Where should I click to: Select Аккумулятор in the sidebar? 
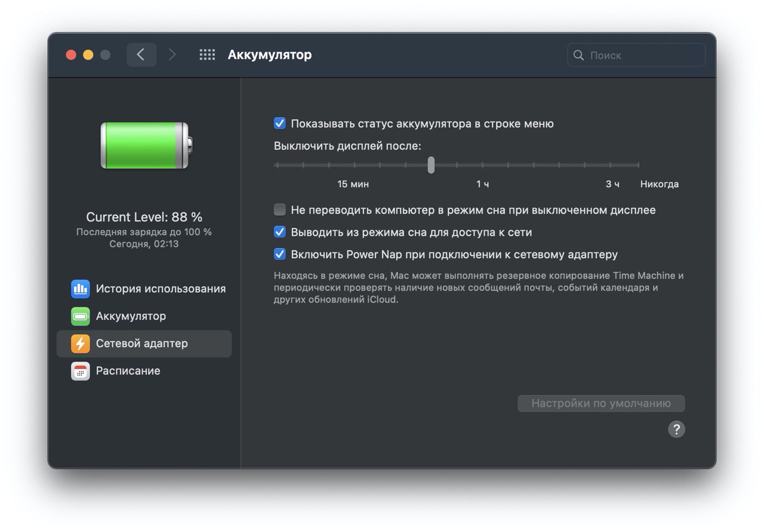point(144,317)
